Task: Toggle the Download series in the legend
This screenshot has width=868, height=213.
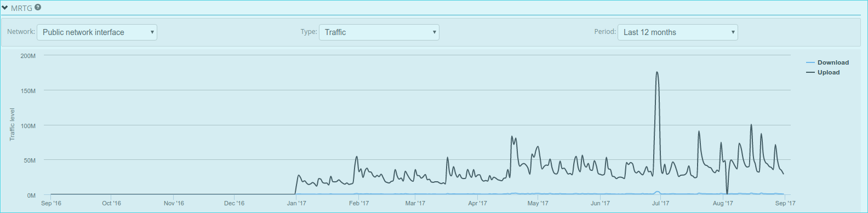Action: click(827, 62)
